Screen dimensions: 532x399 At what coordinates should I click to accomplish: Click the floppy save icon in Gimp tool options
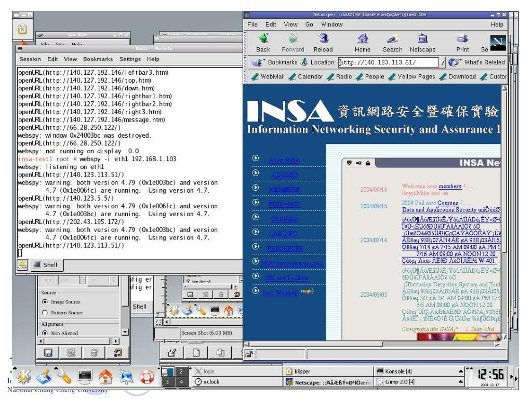click(48, 353)
